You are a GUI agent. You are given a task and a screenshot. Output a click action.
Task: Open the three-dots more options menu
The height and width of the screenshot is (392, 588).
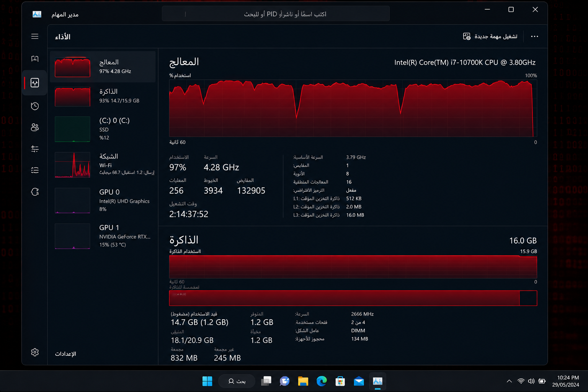(x=534, y=36)
